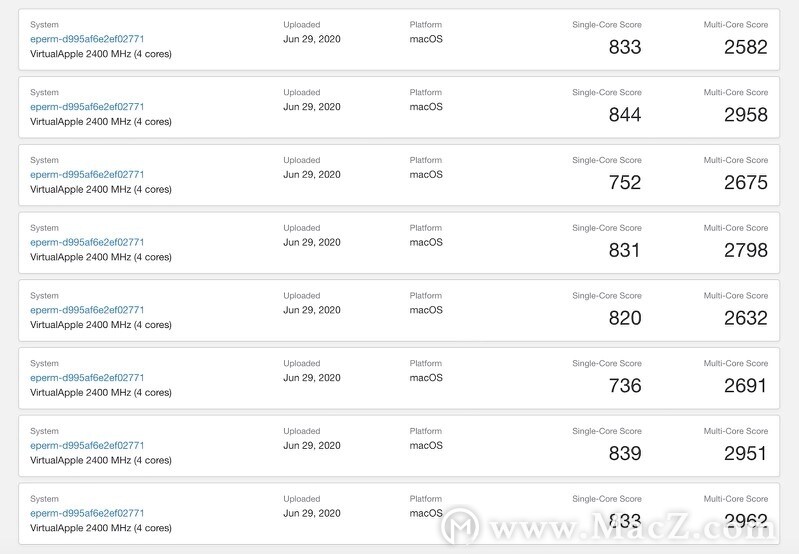Click the single-core score 844
This screenshot has height=554, width=799.
625,115
